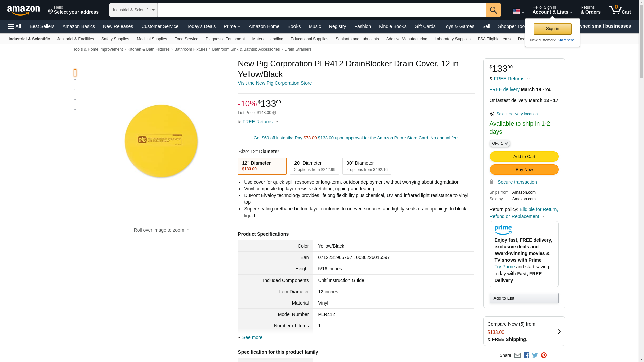The height and width of the screenshot is (362, 644).
Task: Share via Twitter icon
Action: [535, 355]
